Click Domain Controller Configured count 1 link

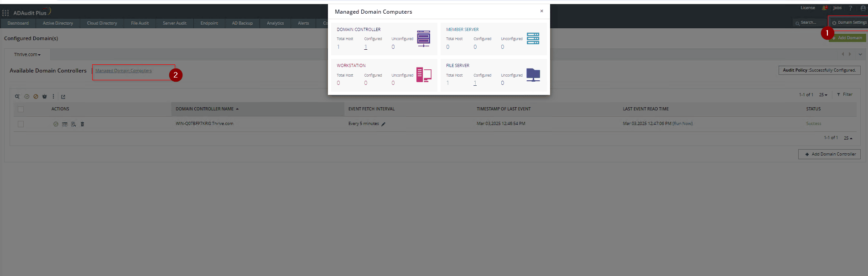coord(365,47)
